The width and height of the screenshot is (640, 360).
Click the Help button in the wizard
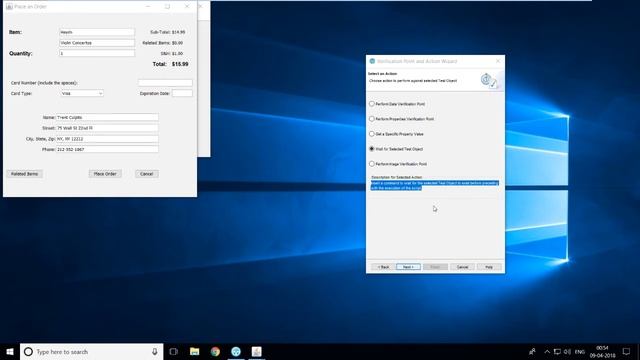pyautogui.click(x=489, y=267)
